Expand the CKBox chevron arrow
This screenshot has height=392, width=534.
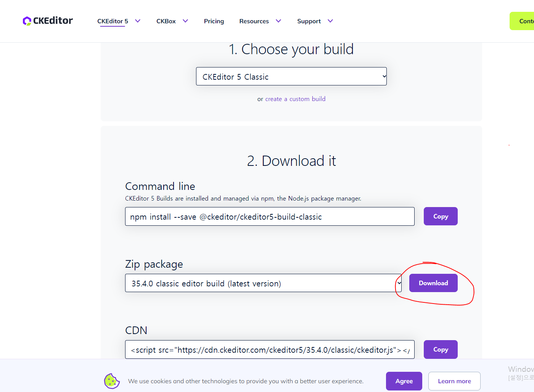pyautogui.click(x=185, y=21)
